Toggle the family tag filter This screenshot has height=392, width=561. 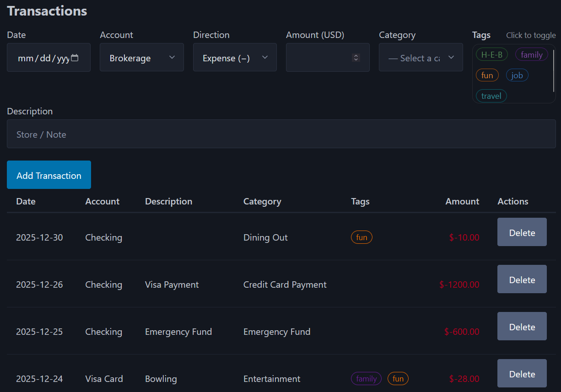tap(531, 54)
